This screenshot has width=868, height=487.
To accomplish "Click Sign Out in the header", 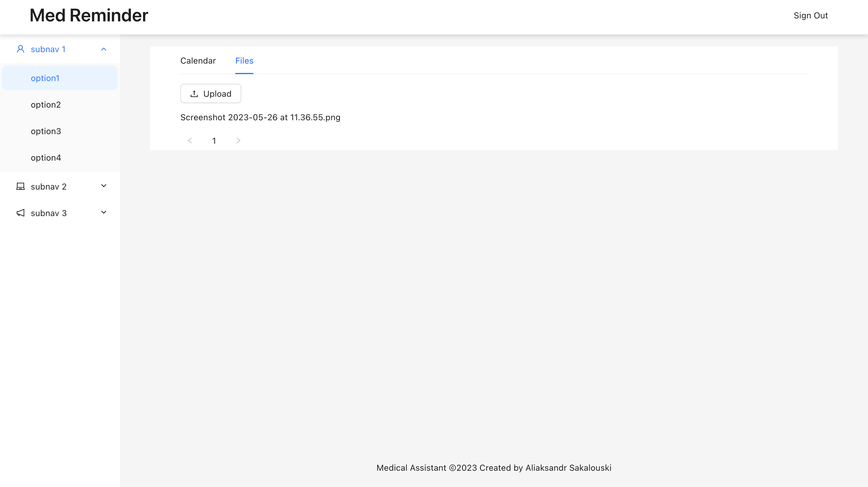I will coord(810,15).
